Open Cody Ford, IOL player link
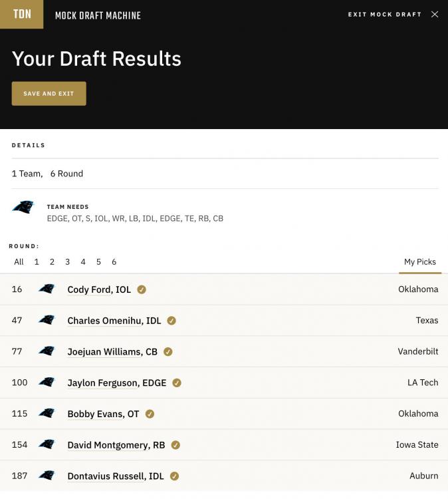 point(99,289)
